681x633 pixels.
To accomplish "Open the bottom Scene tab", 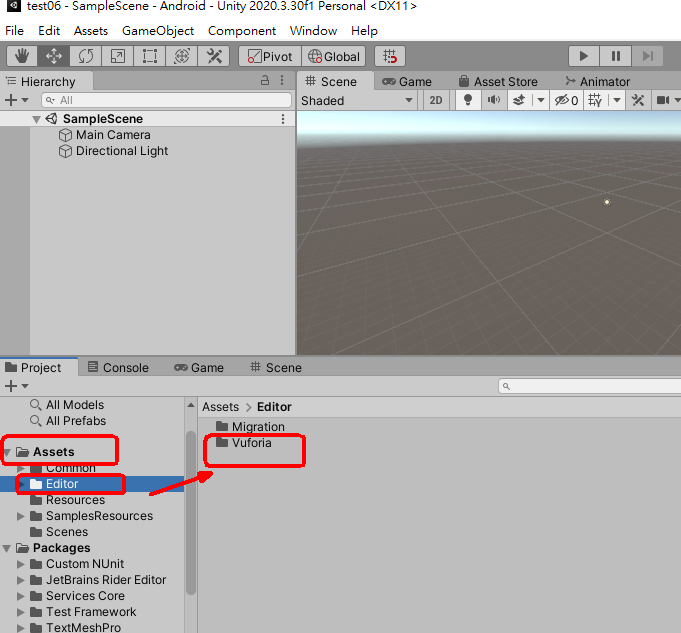I will coord(276,368).
